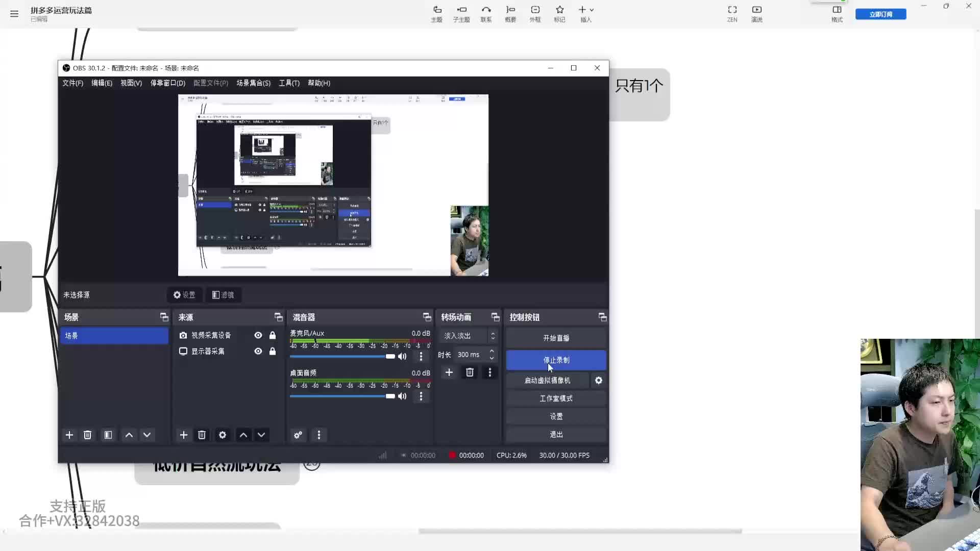980x551 pixels.
Task: Mute the 麦克风/Aux channel
Action: (x=402, y=356)
